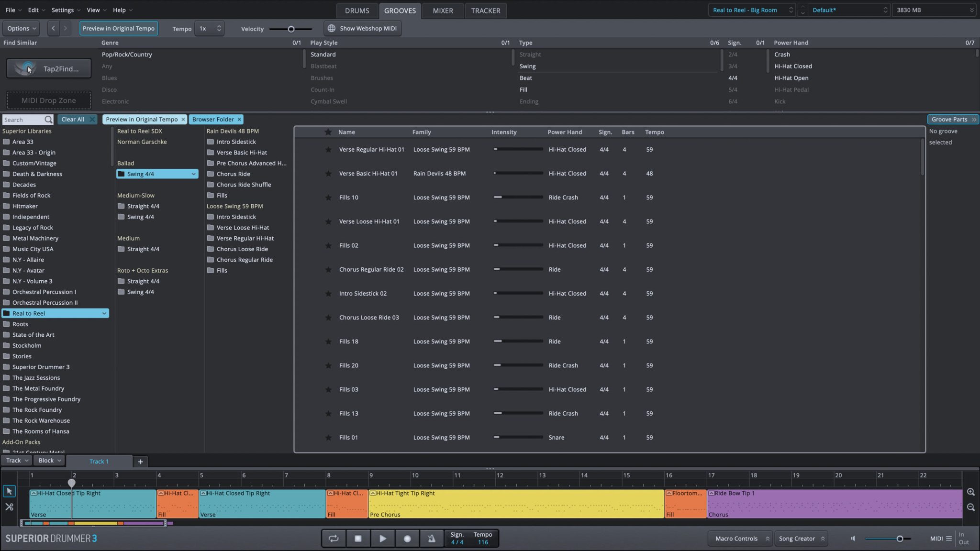
Task: Select the Hi-Hat Closed power hand filter
Action: pyautogui.click(x=793, y=66)
